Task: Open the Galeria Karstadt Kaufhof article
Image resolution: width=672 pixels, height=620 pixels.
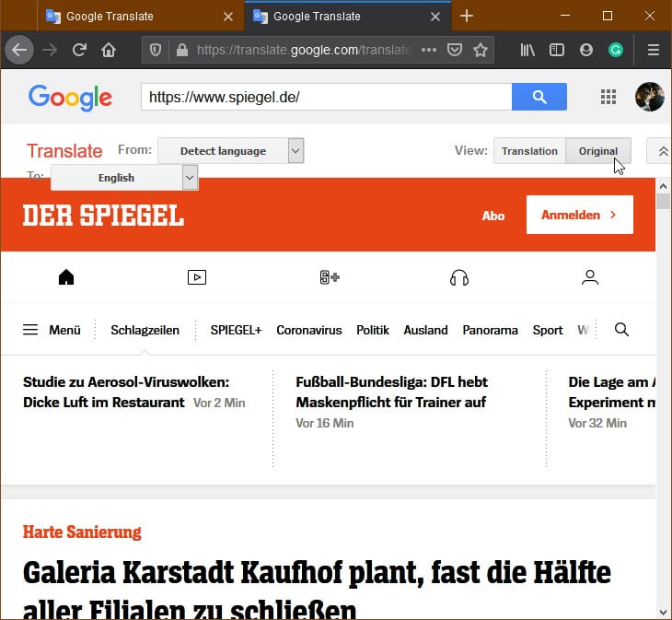Action: click(x=317, y=588)
